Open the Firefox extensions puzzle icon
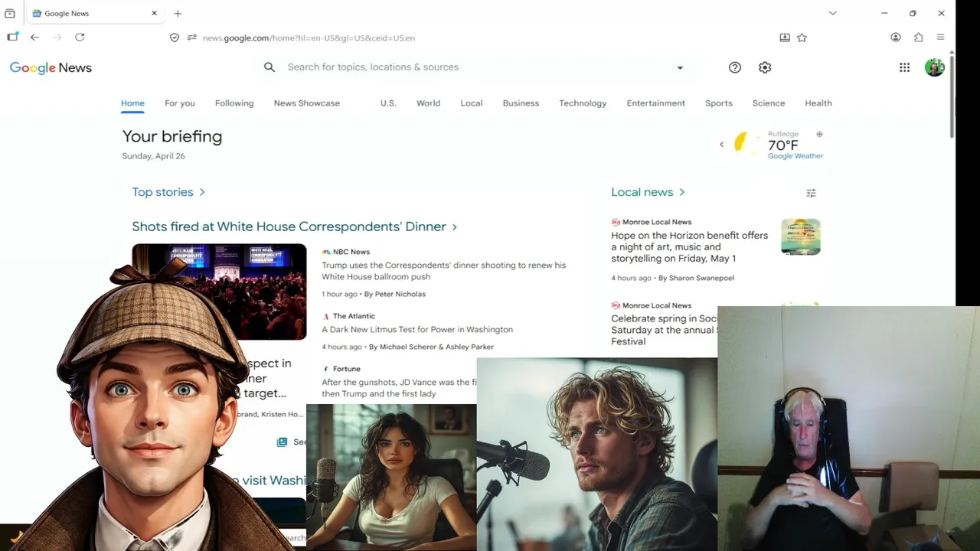This screenshot has width=980, height=551. (x=918, y=37)
